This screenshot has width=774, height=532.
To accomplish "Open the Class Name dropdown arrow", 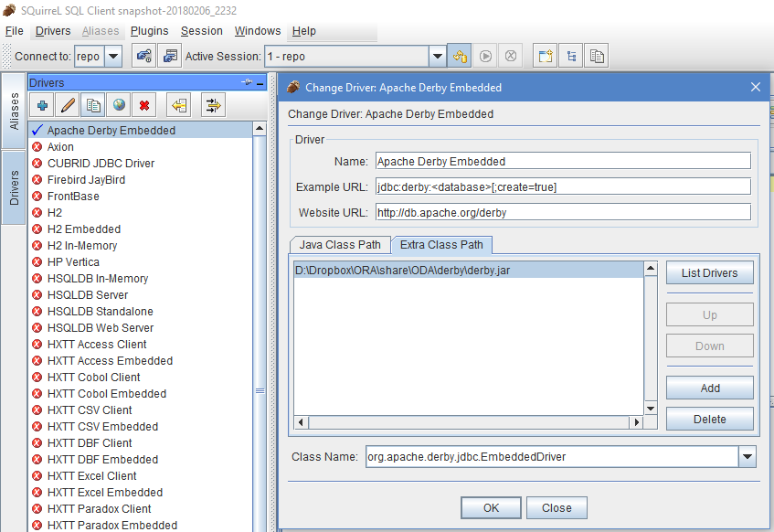I will [x=747, y=456].
